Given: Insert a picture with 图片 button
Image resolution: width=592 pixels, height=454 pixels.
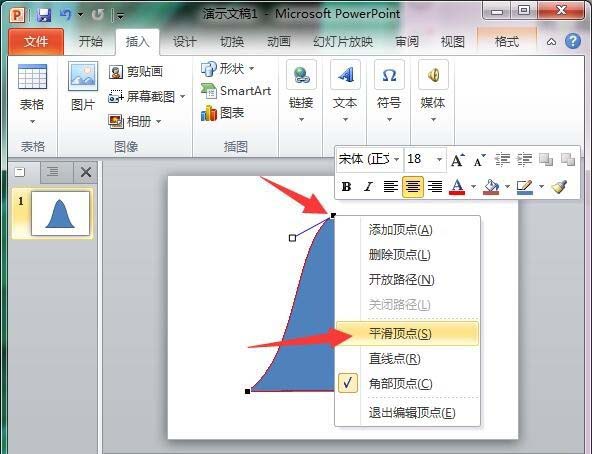Looking at the screenshot, I should click(83, 87).
